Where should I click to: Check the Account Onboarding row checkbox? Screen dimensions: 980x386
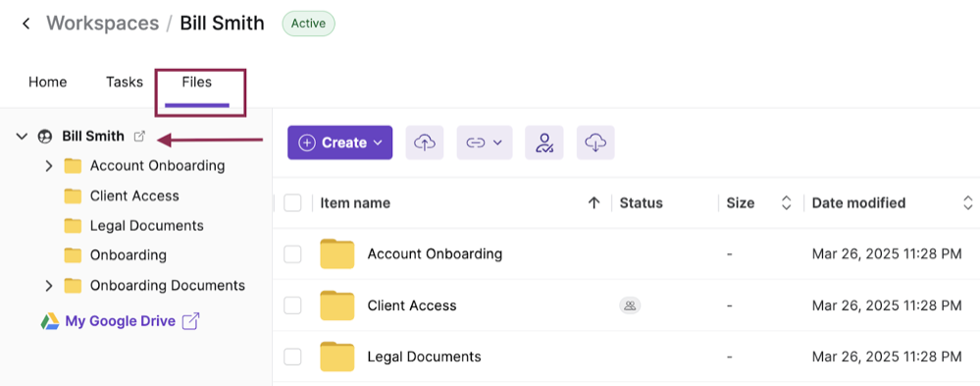coord(292,254)
